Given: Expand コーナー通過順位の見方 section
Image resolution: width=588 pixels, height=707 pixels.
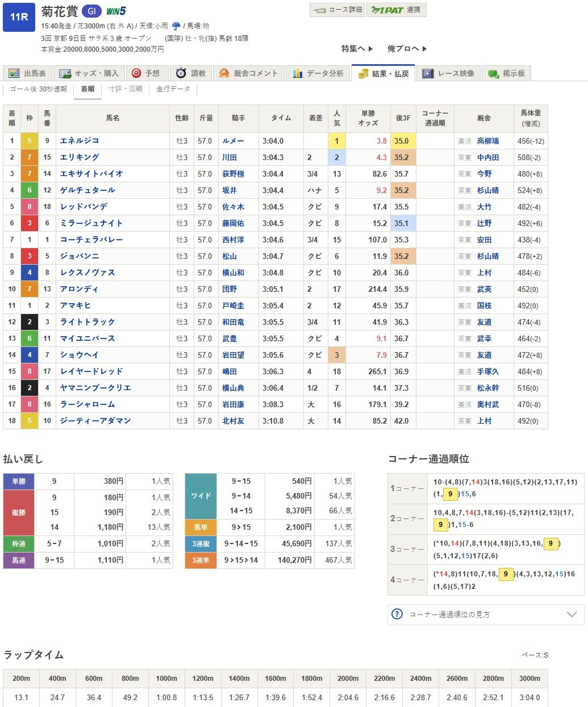Looking at the screenshot, I should pos(572,614).
